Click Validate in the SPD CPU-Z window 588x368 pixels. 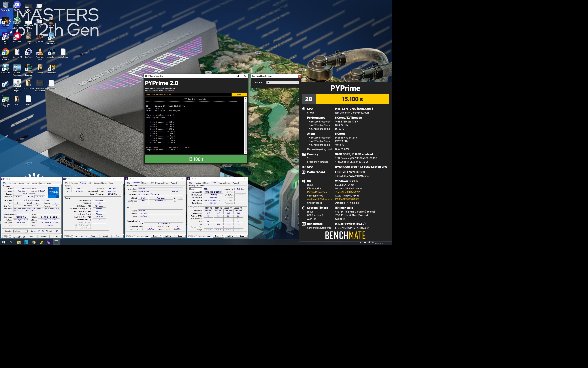click(230, 236)
